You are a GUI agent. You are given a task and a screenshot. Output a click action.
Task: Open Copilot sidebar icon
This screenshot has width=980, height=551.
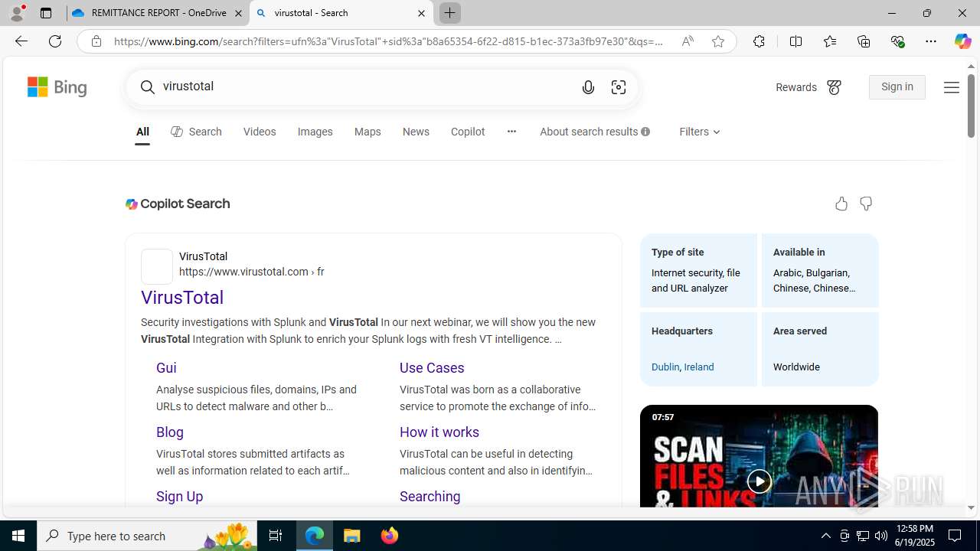point(962,41)
